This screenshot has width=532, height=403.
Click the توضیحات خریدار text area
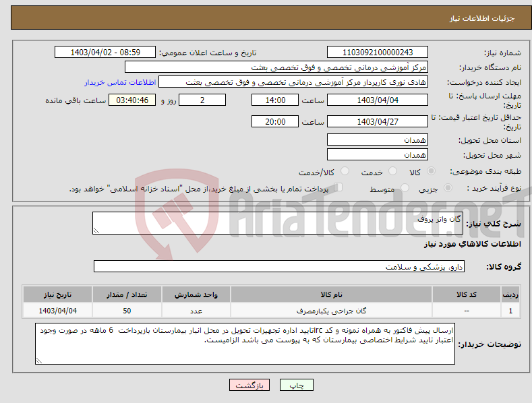(245, 344)
